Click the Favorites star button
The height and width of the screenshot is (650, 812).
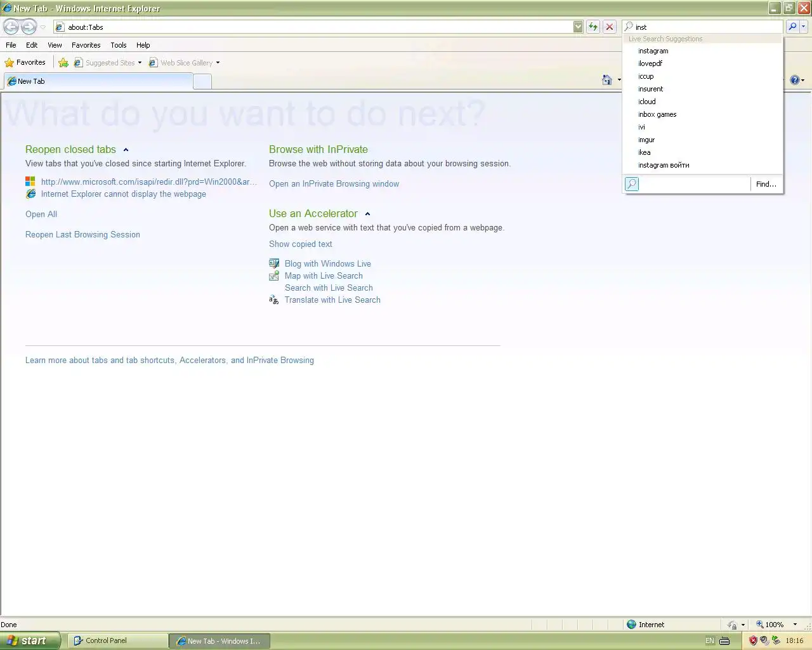25,62
